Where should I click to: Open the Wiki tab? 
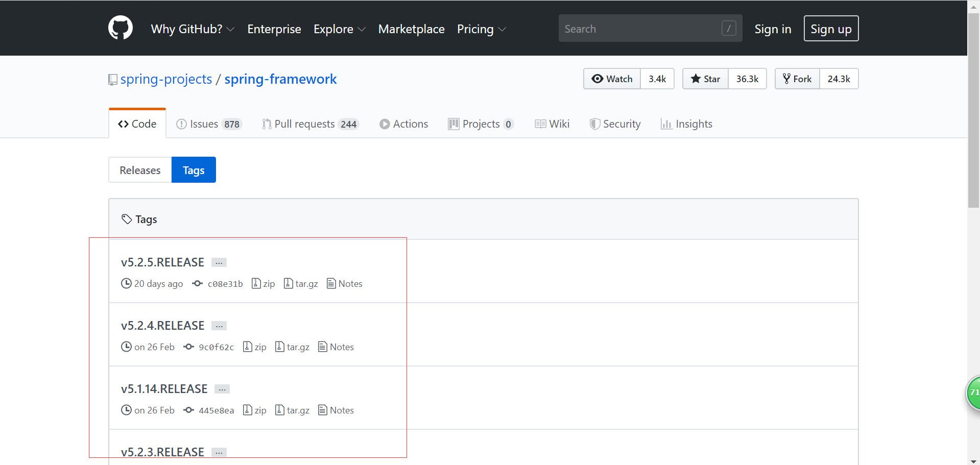pyautogui.click(x=552, y=124)
